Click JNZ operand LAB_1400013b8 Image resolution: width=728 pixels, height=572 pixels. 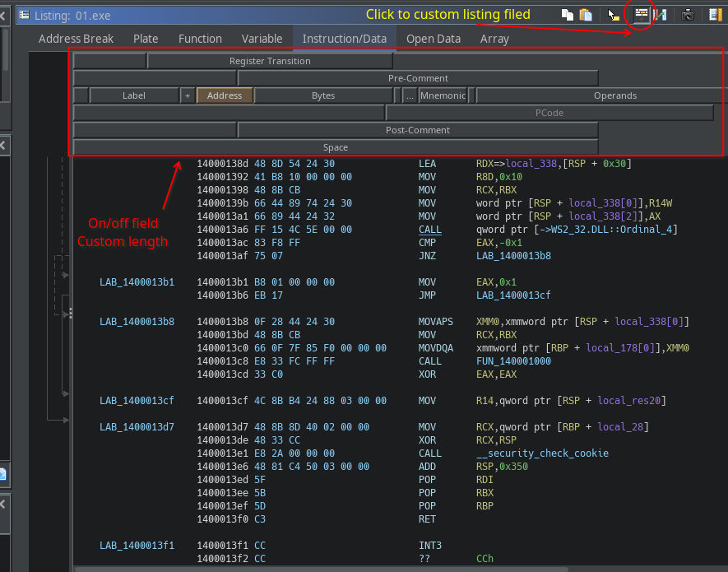(x=513, y=256)
